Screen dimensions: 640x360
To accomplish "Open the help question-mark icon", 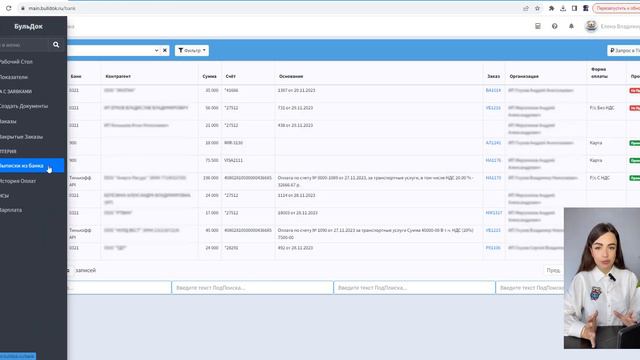I will click(x=554, y=26).
